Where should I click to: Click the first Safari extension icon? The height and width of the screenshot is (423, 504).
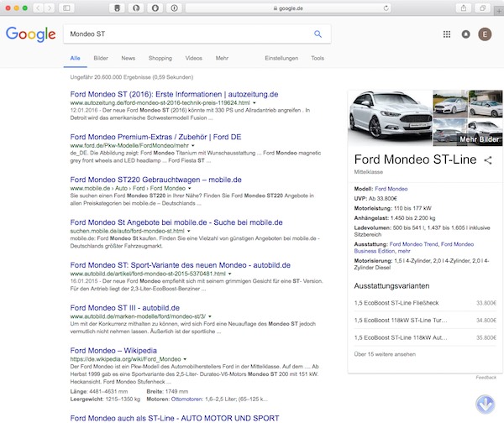[x=117, y=8]
